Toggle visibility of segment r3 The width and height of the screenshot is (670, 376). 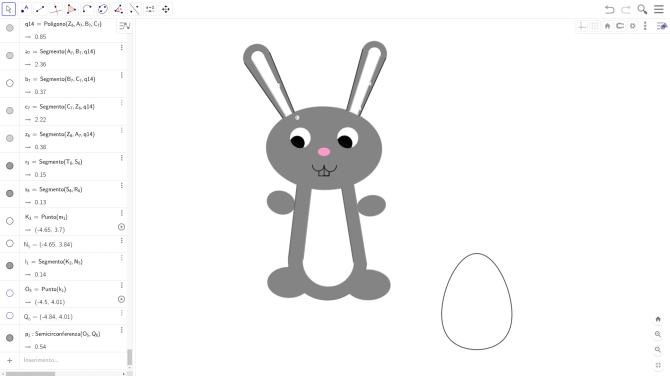[10, 166]
